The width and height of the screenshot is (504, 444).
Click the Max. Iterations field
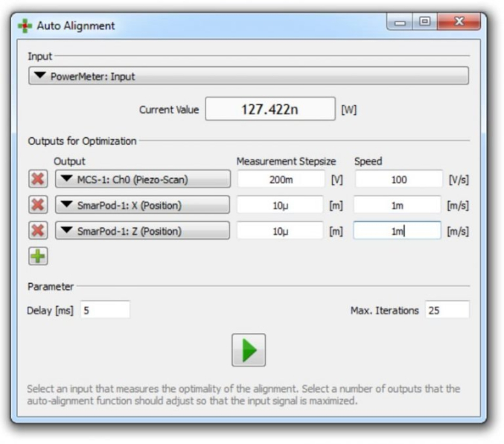tap(447, 310)
